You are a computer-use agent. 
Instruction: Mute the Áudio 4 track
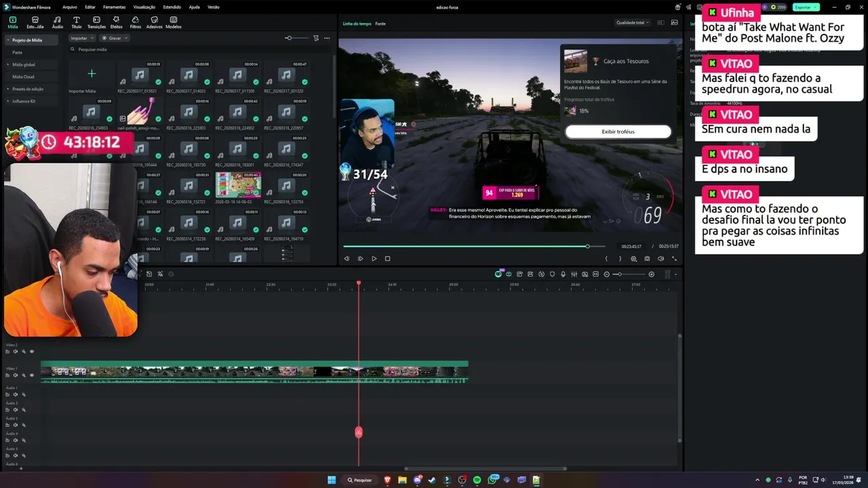pyautogui.click(x=16, y=441)
